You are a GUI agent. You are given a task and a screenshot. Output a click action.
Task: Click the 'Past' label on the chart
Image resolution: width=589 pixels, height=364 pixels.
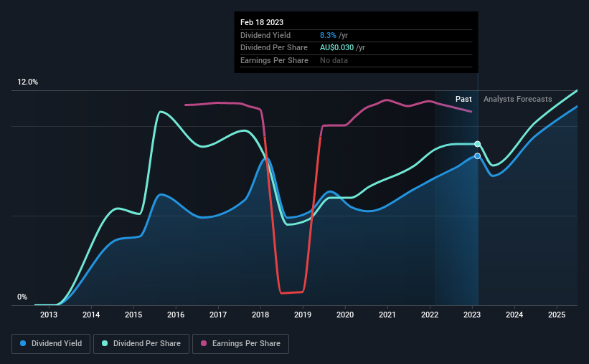(463, 99)
